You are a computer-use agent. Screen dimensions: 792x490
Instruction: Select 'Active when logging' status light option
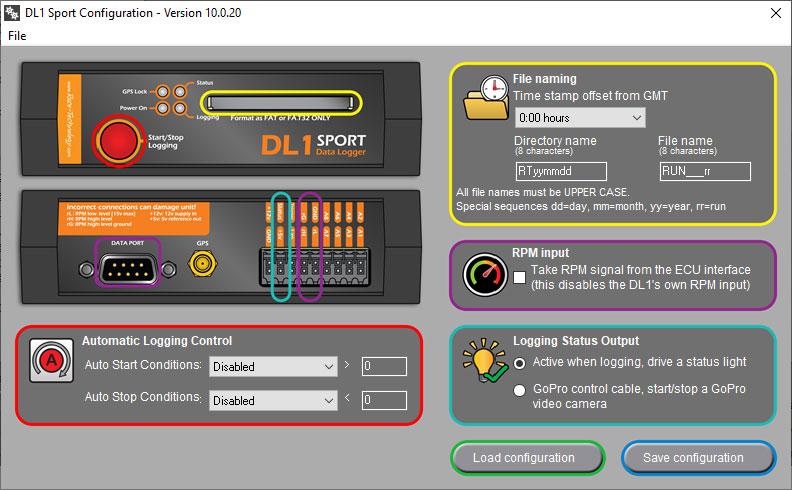point(519,362)
